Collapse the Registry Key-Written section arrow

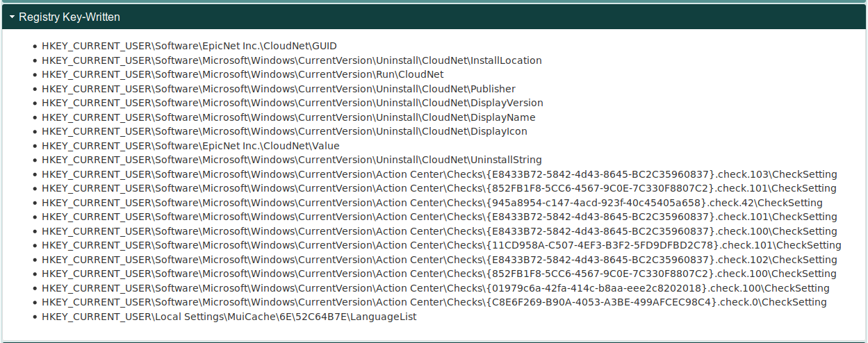coord(12,17)
